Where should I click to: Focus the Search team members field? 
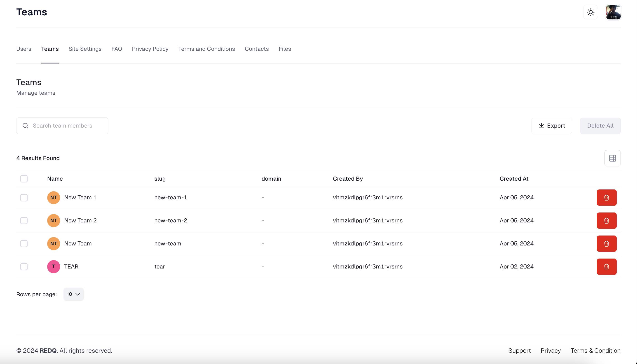coord(62,126)
